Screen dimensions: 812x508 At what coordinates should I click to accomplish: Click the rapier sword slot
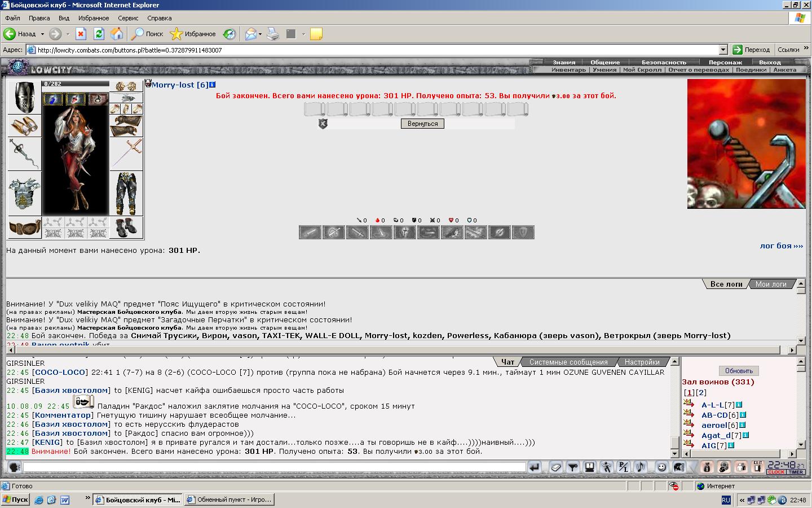pyautogui.click(x=126, y=154)
